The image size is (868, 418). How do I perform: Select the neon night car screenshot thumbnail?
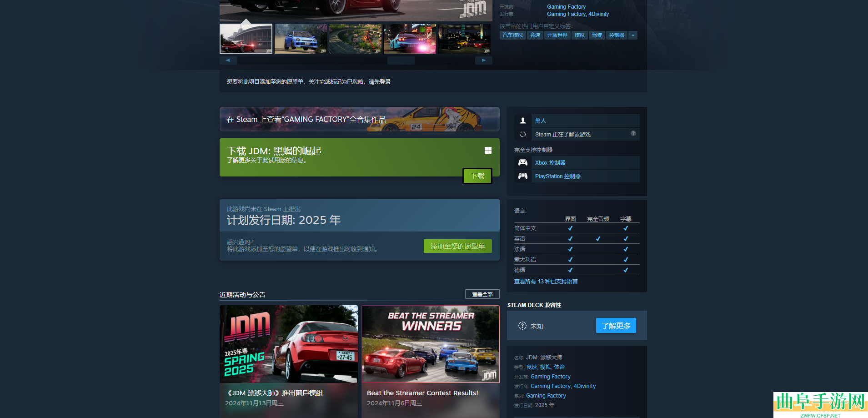410,39
